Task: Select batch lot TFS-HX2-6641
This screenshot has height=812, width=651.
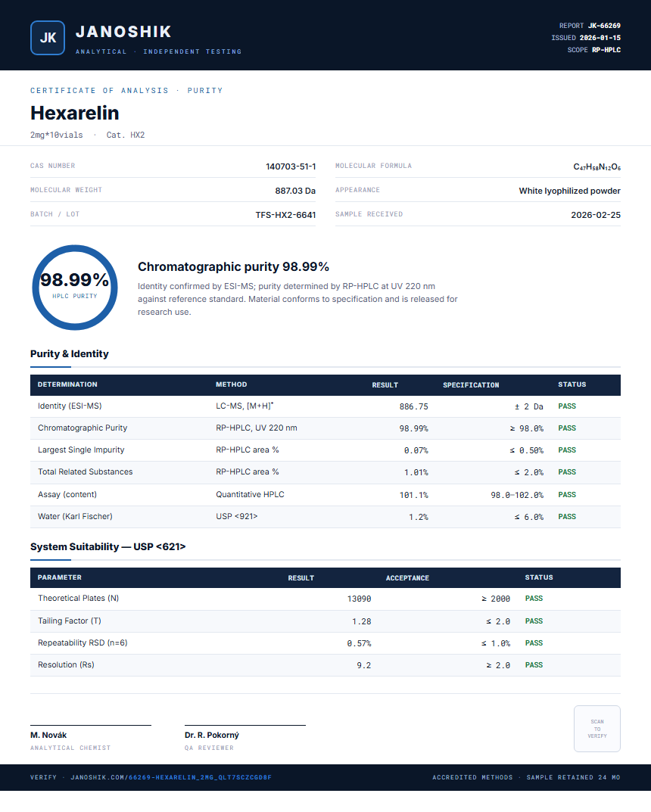Action: coord(285,215)
